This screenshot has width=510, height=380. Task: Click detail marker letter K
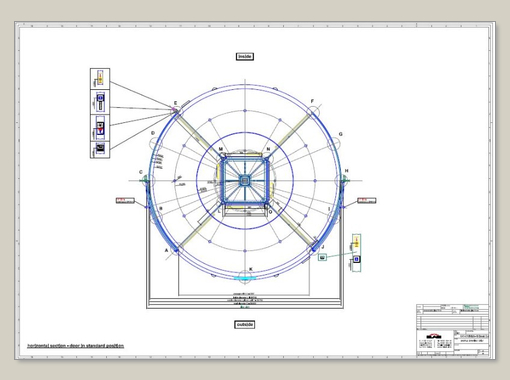251,269
